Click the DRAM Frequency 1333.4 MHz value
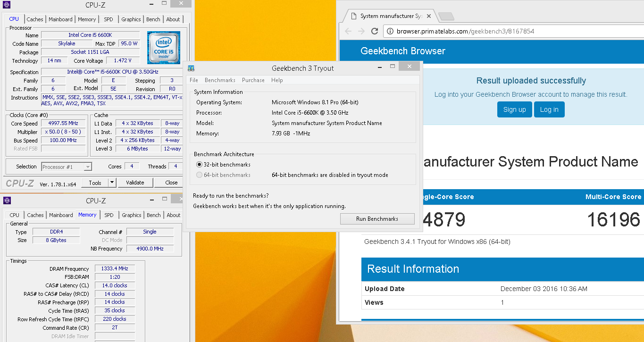The height and width of the screenshot is (342, 644). 115,269
